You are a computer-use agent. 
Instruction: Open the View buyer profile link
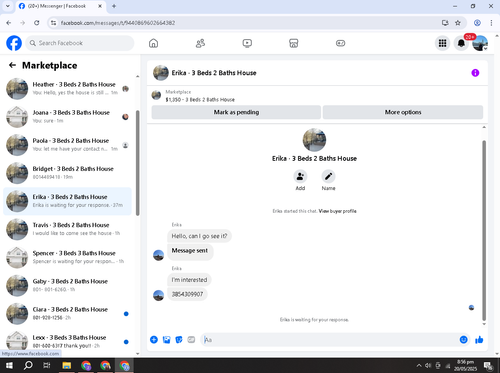point(337,211)
